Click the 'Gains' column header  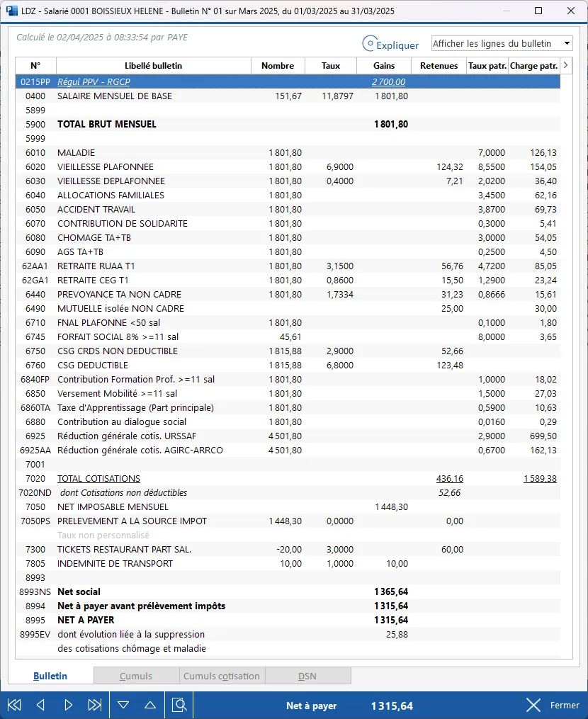[x=384, y=66]
